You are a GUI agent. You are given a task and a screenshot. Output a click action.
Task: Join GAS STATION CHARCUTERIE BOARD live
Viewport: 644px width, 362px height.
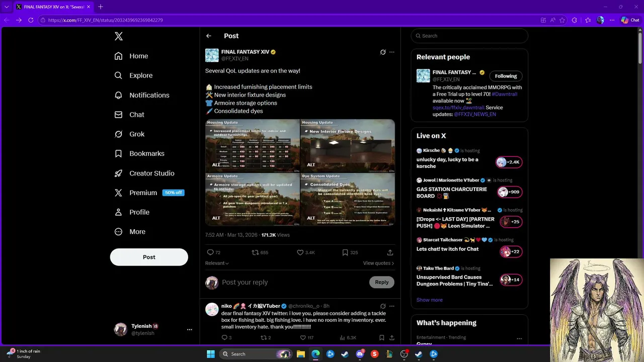[510, 192]
